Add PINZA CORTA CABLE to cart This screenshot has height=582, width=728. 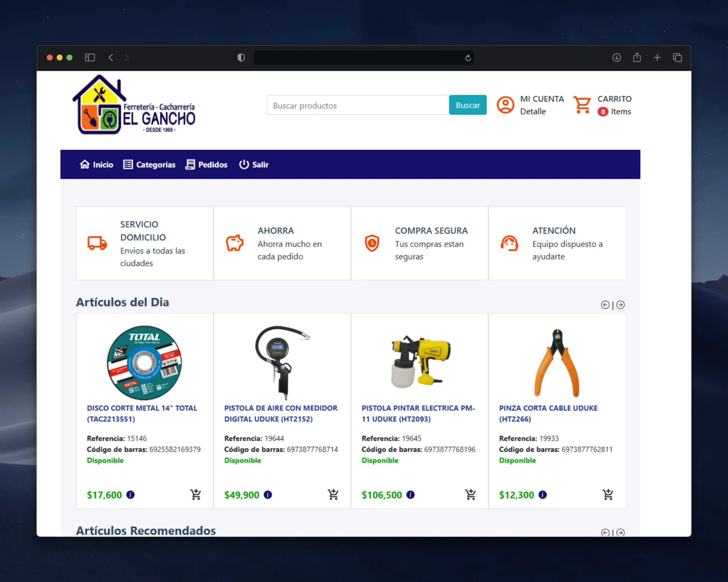608,494
